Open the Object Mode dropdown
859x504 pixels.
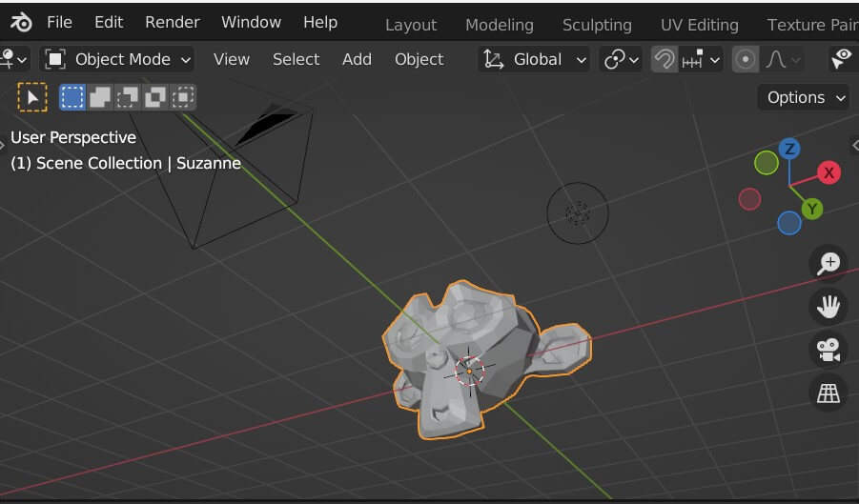click(x=116, y=59)
